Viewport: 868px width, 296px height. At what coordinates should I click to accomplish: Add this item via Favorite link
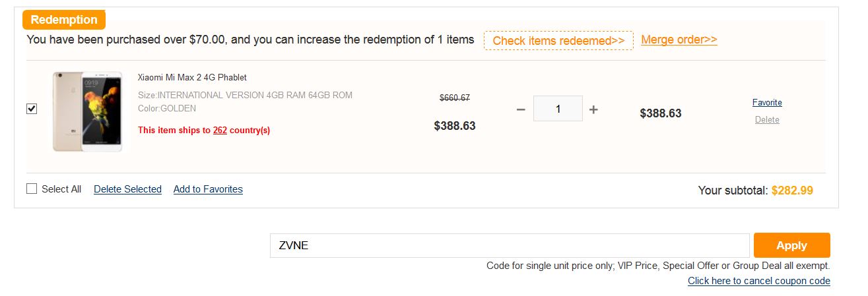click(767, 103)
